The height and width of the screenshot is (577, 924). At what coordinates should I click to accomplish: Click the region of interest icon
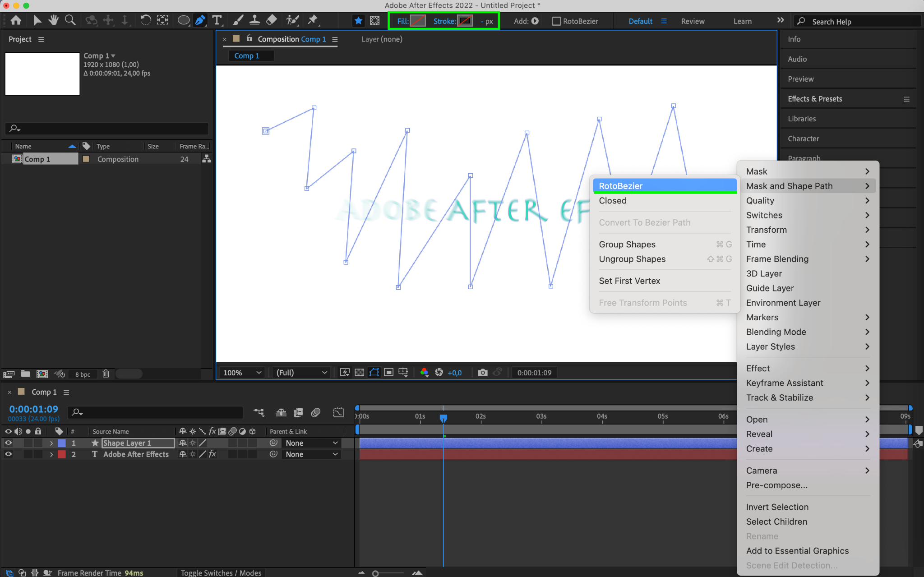[388, 373]
